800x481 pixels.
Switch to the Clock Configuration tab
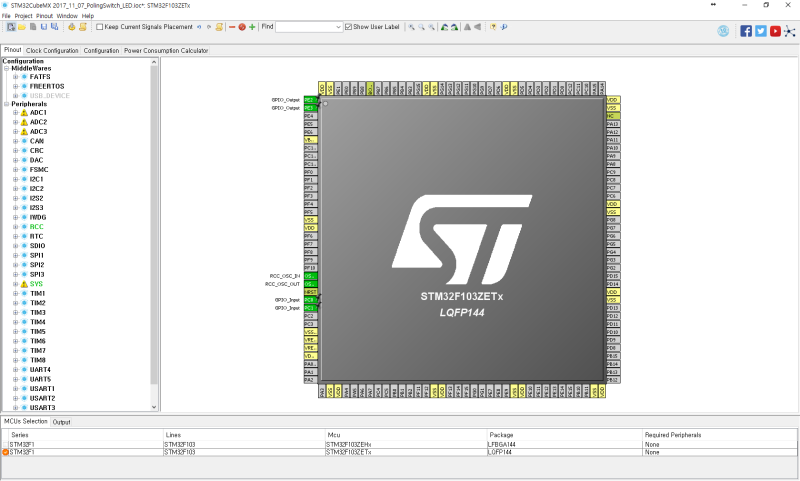[52, 50]
